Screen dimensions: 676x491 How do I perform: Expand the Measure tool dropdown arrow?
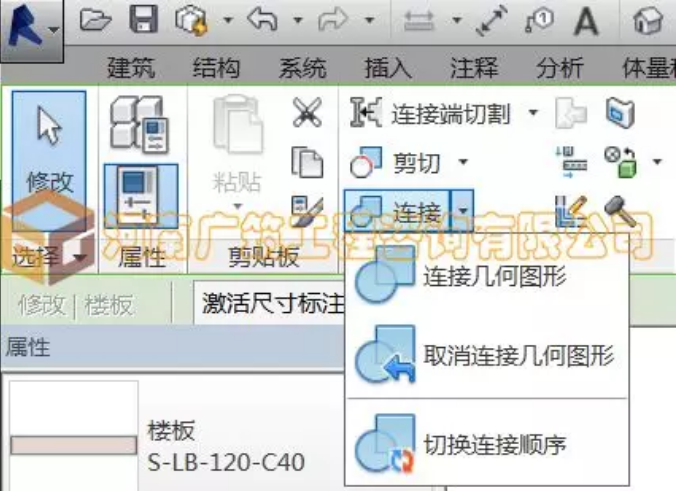click(457, 20)
